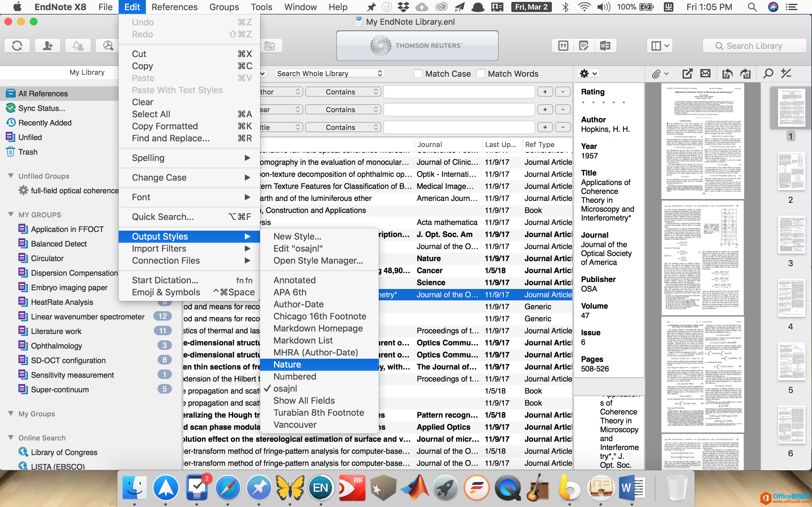This screenshot has height=507, width=812.
Task: Collapse the MY GROUPS section
Action: tap(11, 214)
